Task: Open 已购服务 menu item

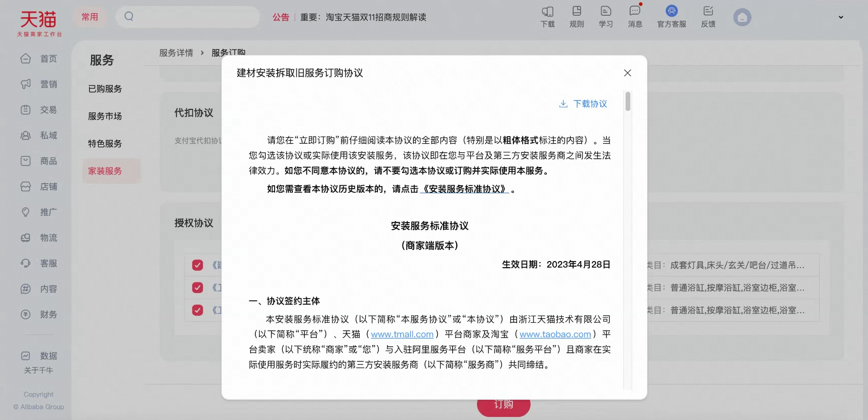Action: tap(105, 89)
